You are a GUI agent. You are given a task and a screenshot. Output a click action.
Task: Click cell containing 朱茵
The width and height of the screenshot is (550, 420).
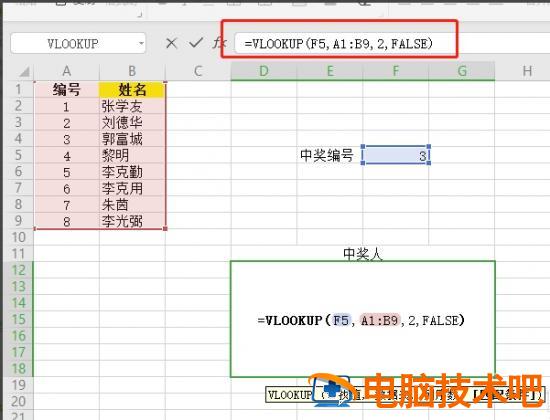[132, 205]
